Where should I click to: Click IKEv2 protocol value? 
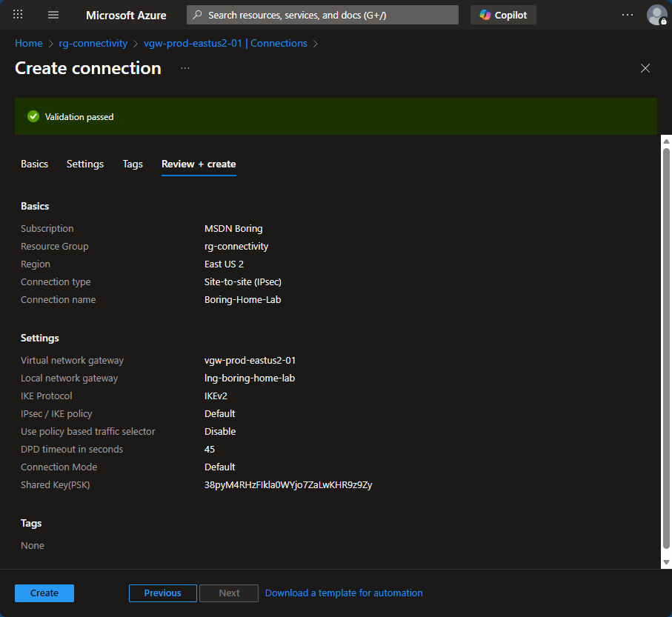click(x=216, y=396)
